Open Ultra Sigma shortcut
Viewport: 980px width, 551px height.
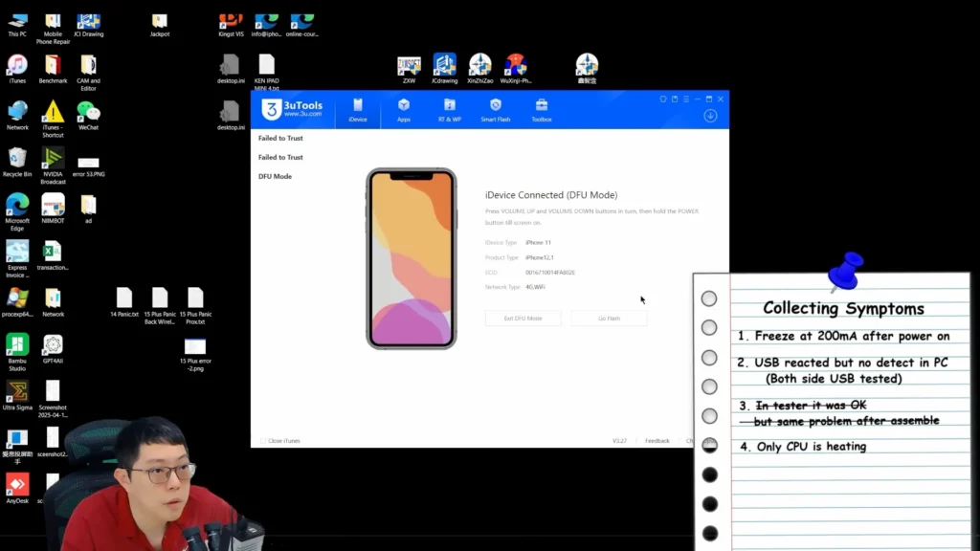[x=17, y=396]
